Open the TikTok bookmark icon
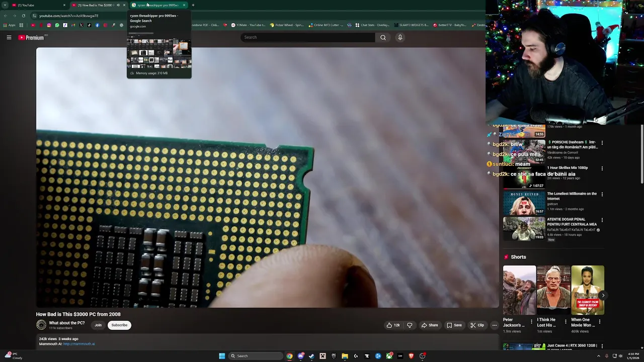 click(89, 25)
